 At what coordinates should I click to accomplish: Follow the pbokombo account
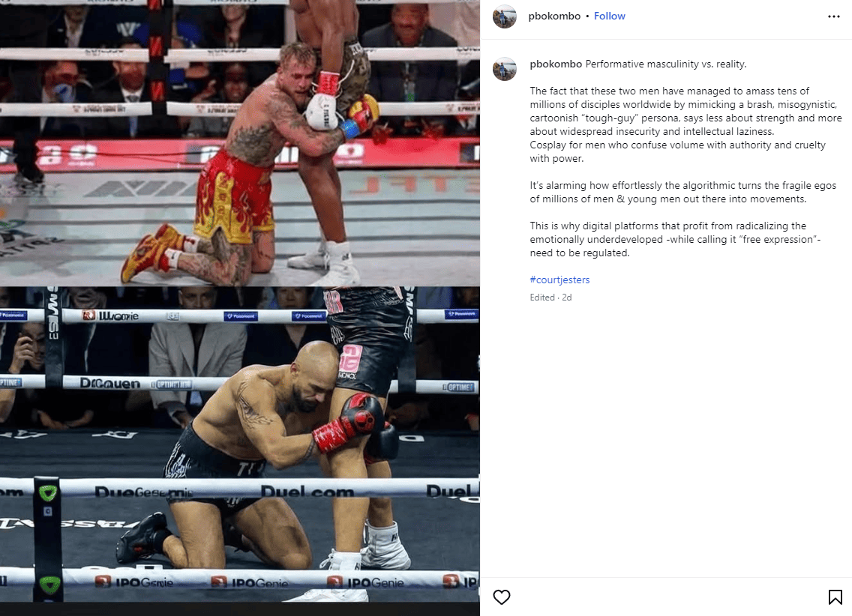coord(609,16)
